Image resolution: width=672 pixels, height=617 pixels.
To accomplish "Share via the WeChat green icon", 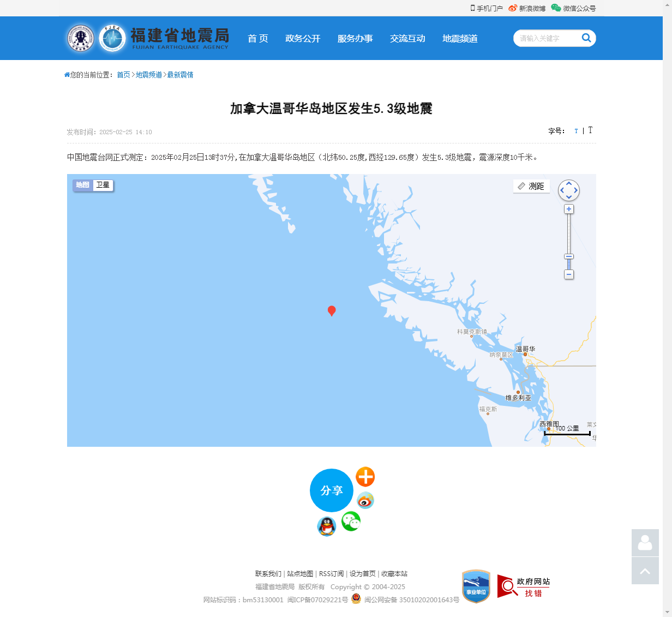I will pos(351,521).
